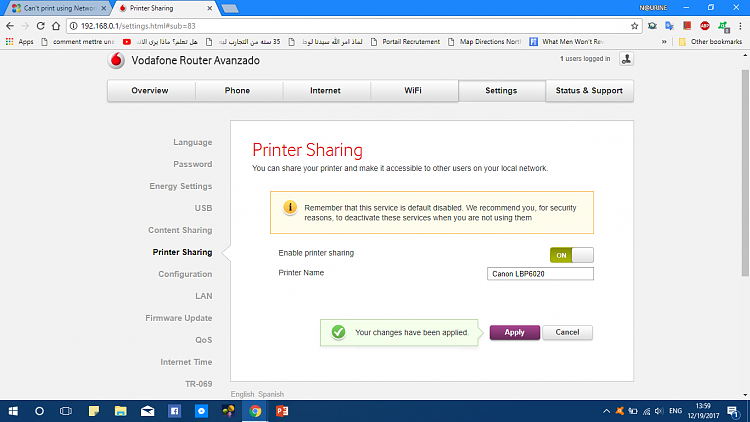The image size is (750, 422).
Task: Click the ENG language indicator in tray
Action: click(675, 411)
